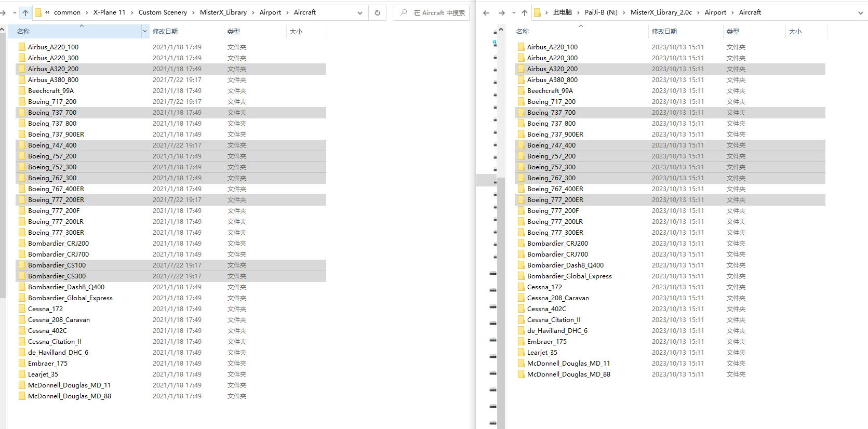Navigate to MisterX_Library_2.0c in right breadcrumb
The image size is (868, 429).
click(x=661, y=12)
